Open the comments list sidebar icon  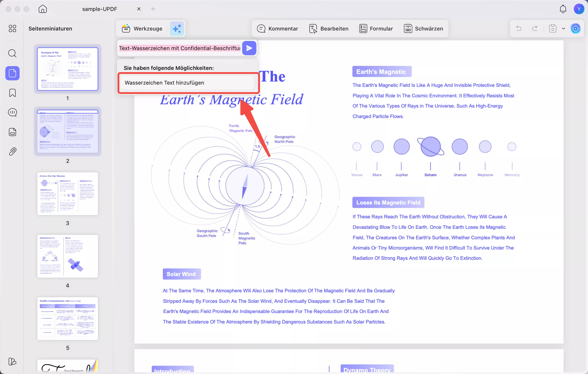coord(12,112)
